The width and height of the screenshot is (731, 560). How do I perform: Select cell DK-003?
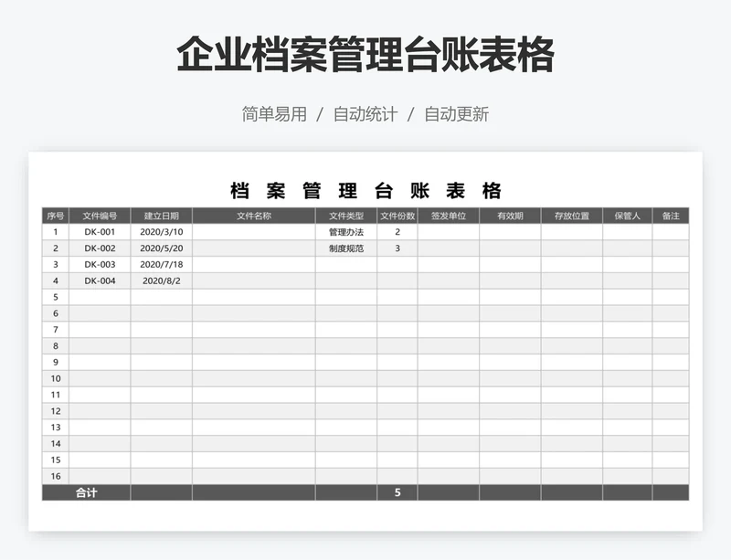pos(100,264)
